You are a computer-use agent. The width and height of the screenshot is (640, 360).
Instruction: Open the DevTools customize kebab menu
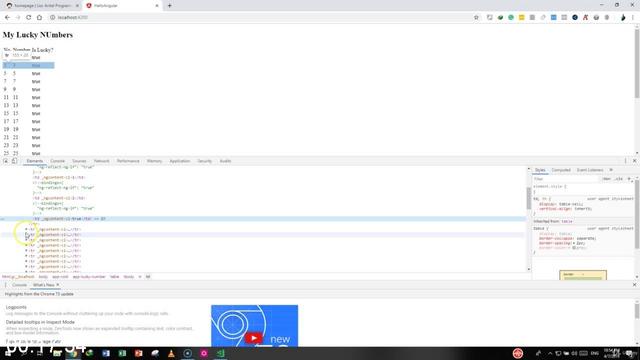coord(625,161)
